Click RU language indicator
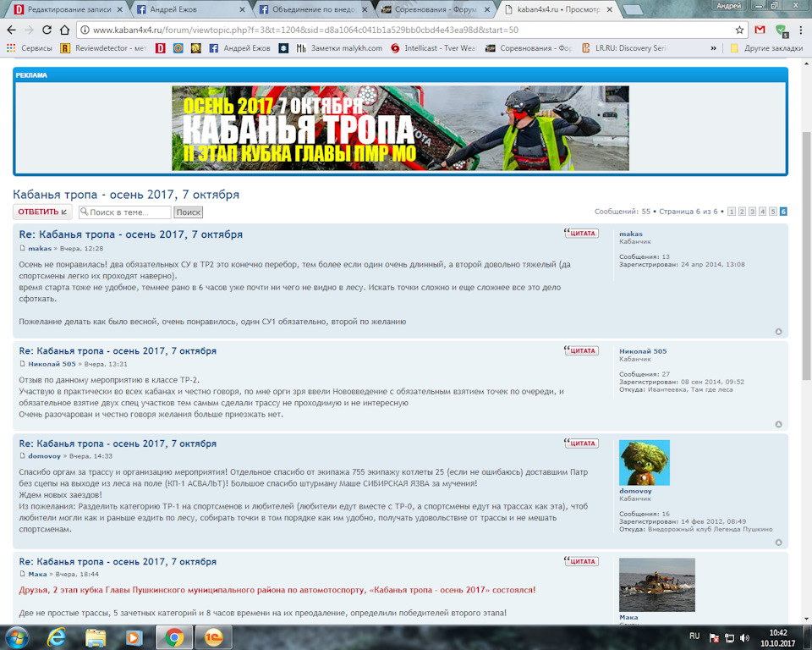This screenshot has width=812, height=650. coord(694,636)
